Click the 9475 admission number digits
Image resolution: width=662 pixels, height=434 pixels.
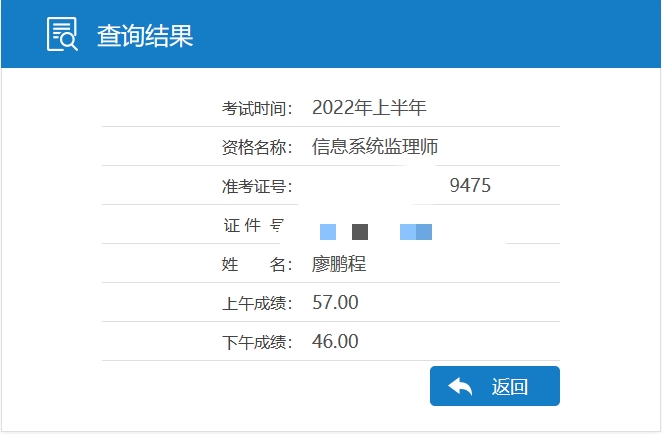470,186
